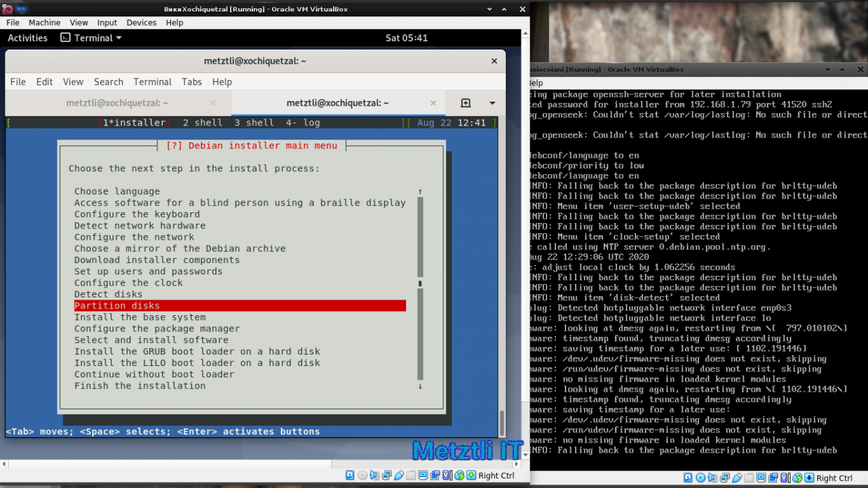Screen dimensions: 868x488
Task: Click shared folders indicator in Xochiquetzal status bar
Action: coord(411,475)
